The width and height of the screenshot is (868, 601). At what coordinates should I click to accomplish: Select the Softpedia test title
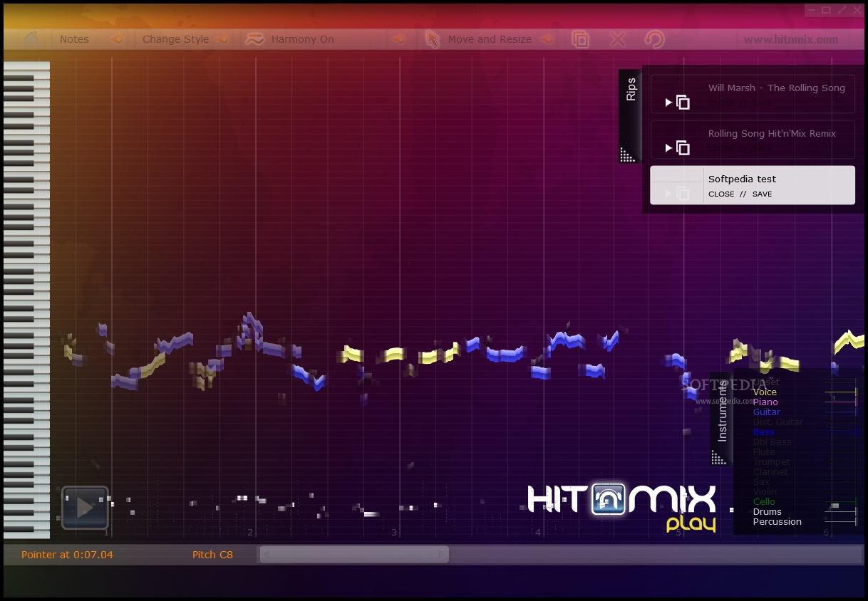[743, 179]
